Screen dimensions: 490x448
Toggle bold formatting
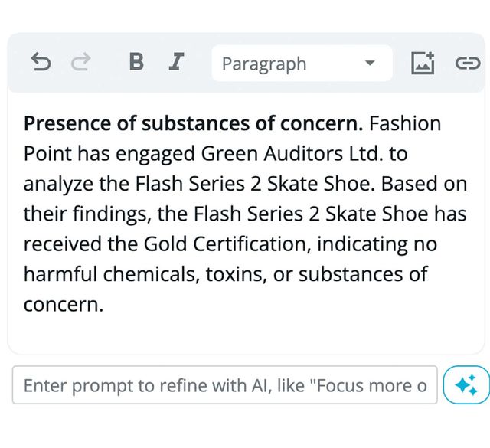(x=136, y=63)
